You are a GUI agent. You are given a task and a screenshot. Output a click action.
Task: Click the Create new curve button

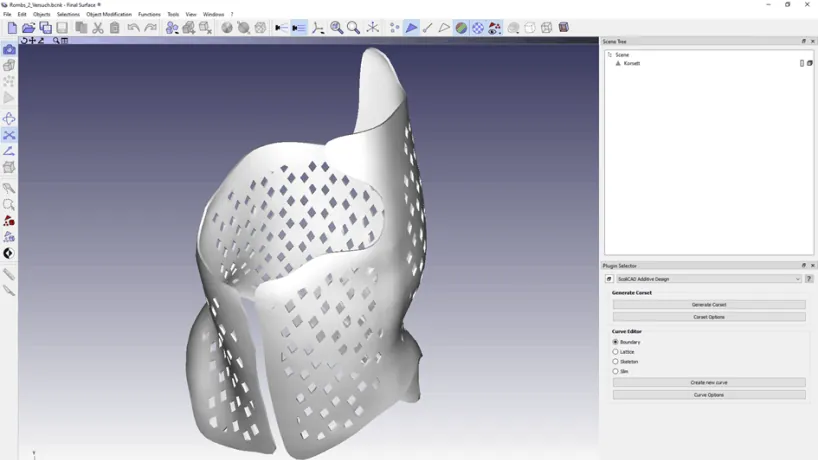[709, 382]
